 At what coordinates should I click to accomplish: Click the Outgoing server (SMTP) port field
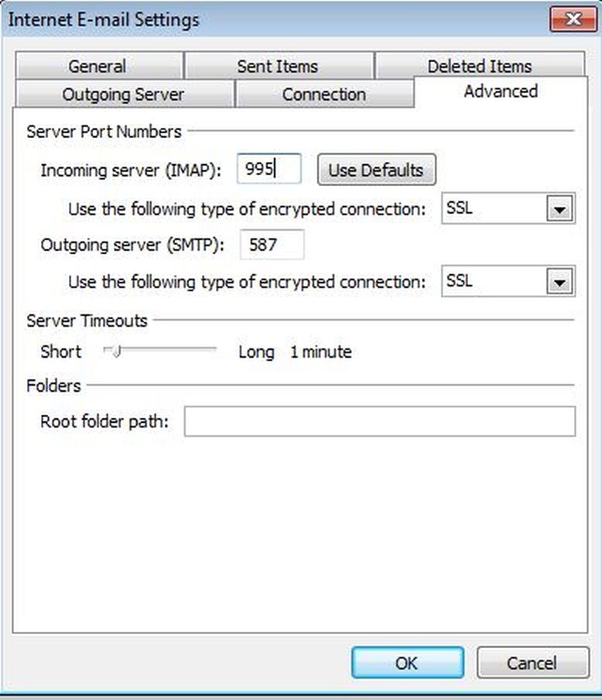(x=272, y=244)
